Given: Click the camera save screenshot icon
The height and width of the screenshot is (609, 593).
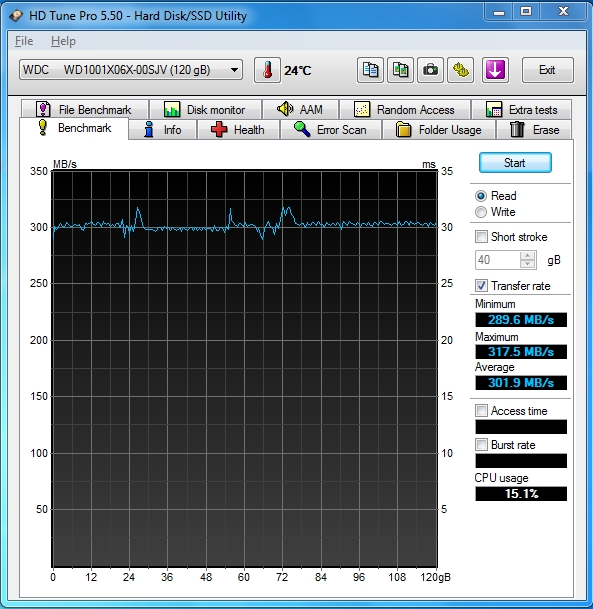Looking at the screenshot, I should 430,70.
